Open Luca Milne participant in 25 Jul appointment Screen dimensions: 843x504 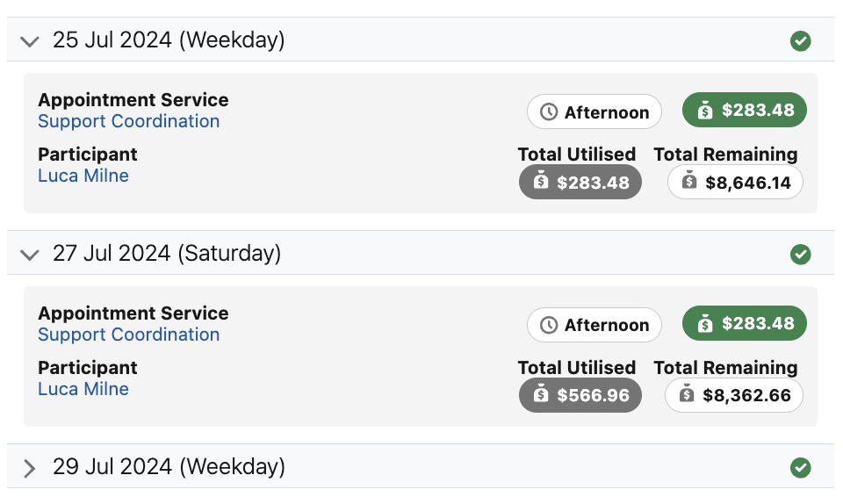pos(83,176)
